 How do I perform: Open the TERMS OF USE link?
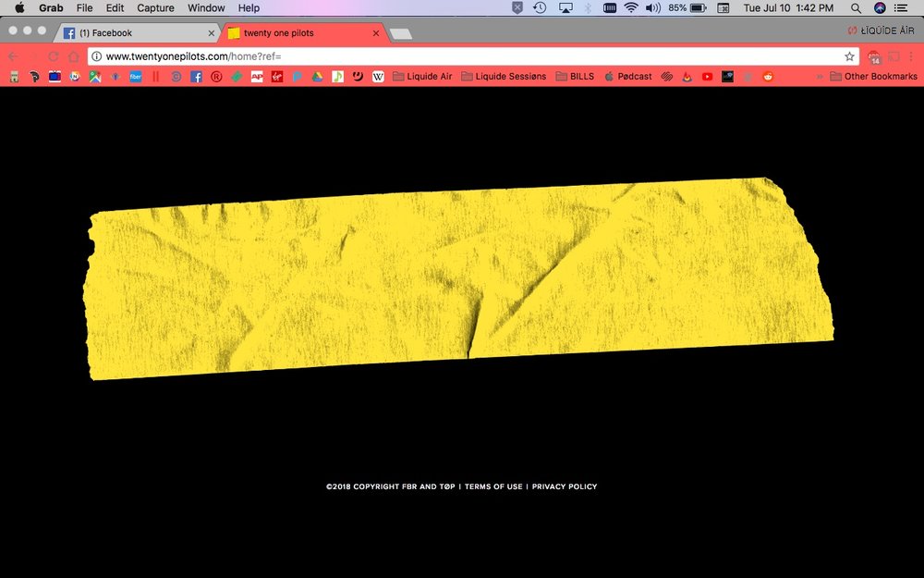[494, 486]
